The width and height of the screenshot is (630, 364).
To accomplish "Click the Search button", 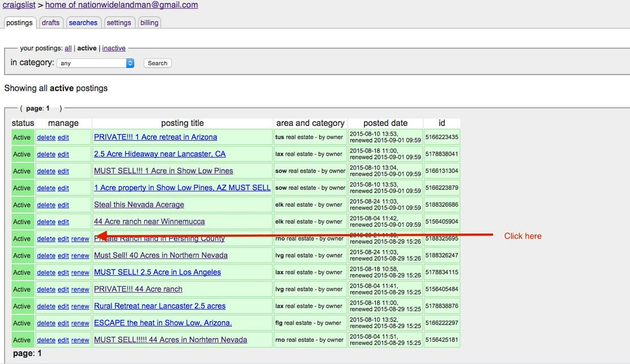I will pyautogui.click(x=157, y=63).
